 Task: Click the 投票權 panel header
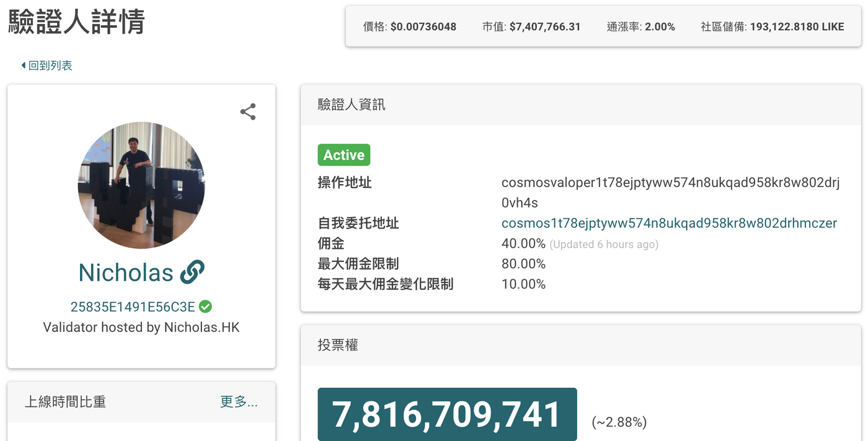pyautogui.click(x=581, y=345)
